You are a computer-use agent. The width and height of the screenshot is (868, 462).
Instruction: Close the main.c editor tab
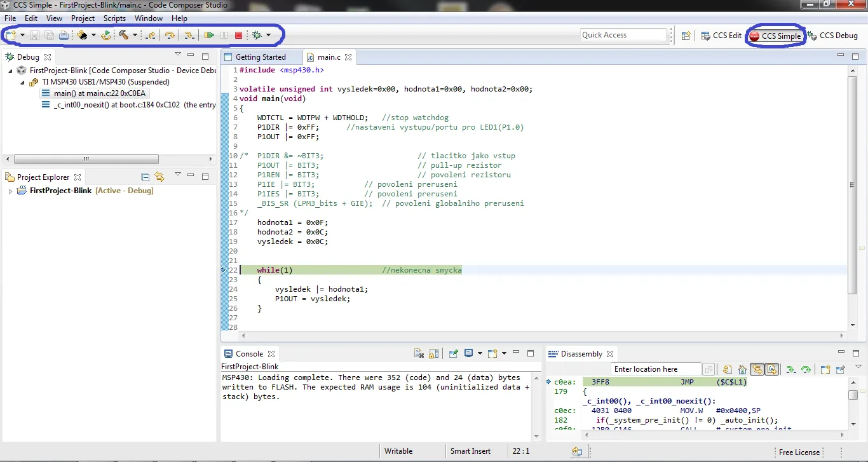click(x=348, y=57)
